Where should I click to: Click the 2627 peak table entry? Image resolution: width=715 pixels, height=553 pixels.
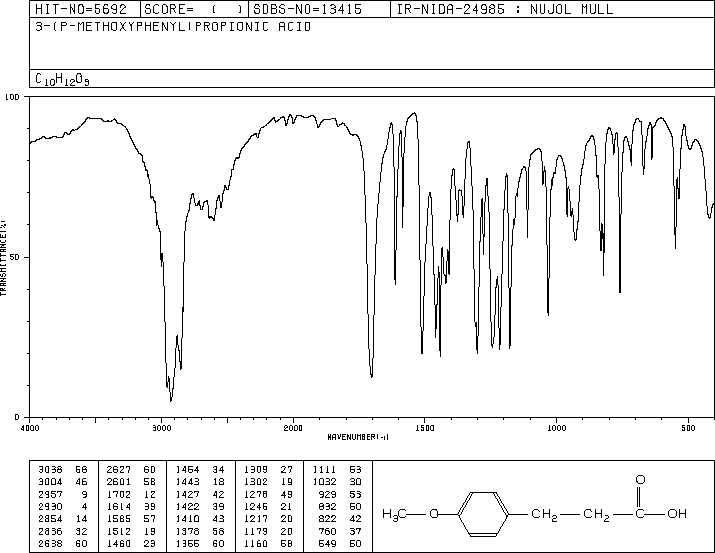point(131,470)
